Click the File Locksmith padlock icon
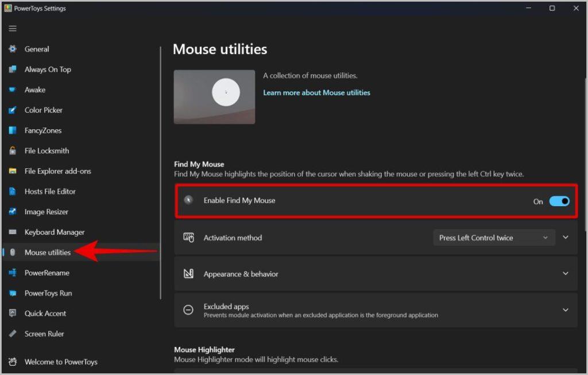This screenshot has height=375, width=588. [x=13, y=151]
